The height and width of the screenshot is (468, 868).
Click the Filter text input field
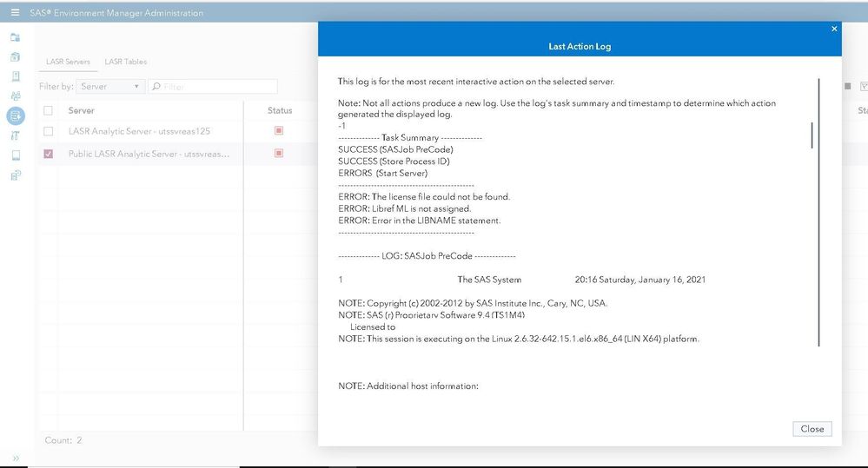(x=213, y=86)
